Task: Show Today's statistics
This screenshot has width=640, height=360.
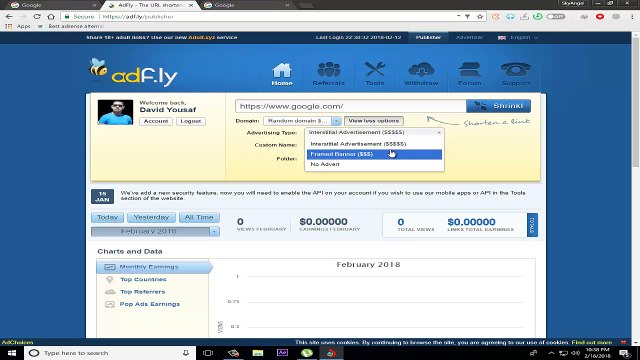Action: (x=107, y=218)
